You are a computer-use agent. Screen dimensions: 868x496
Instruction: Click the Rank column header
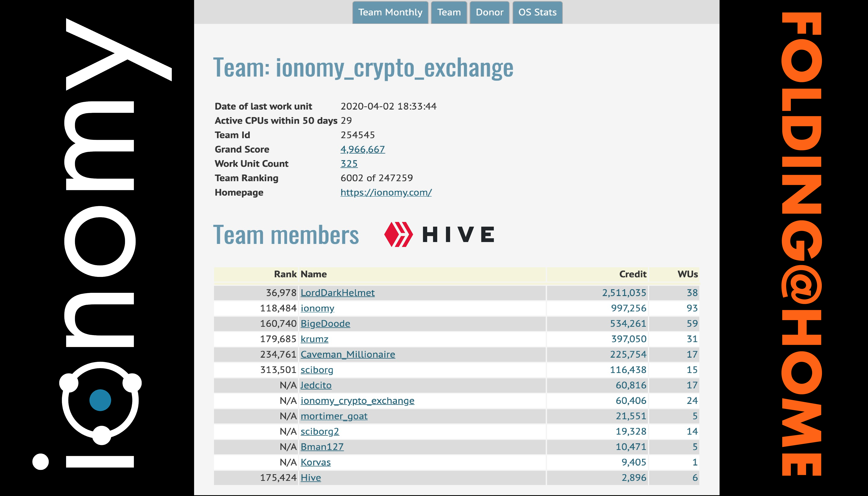[285, 274]
